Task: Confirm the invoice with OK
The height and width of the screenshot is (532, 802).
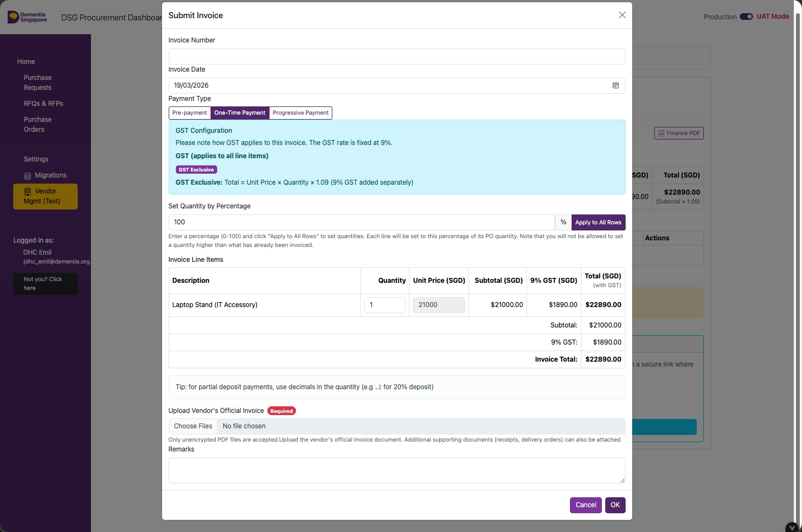Action: 615,505
